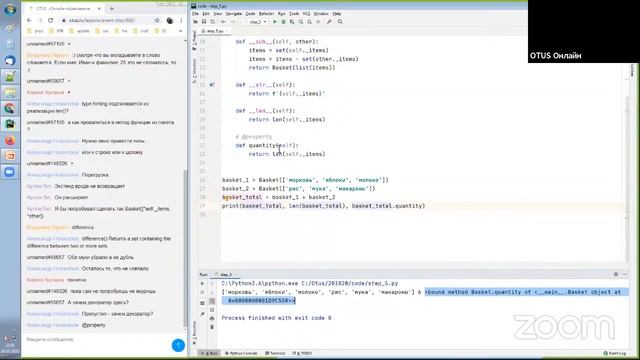Toggle the Structure tool window side tab
Screen dimensions: 640x360
click(x=194, y=70)
